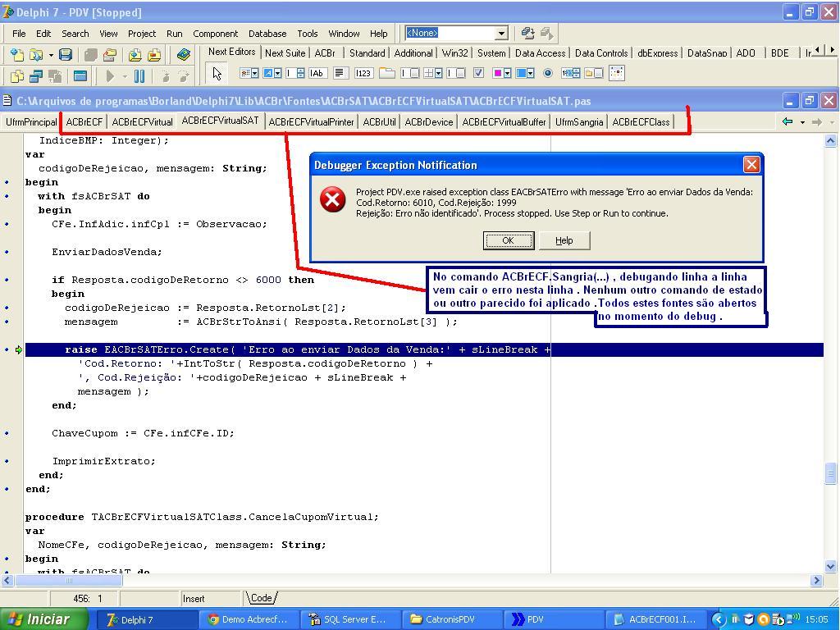
Task: Click the horizontal scrollbar right arrow
Action: [x=817, y=580]
